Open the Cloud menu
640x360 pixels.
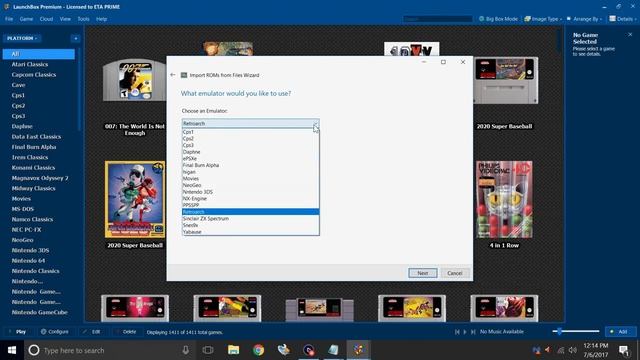[46, 19]
